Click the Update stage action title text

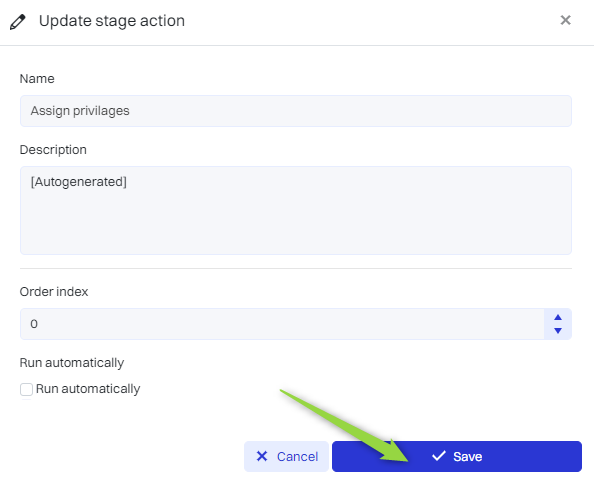pos(112,21)
